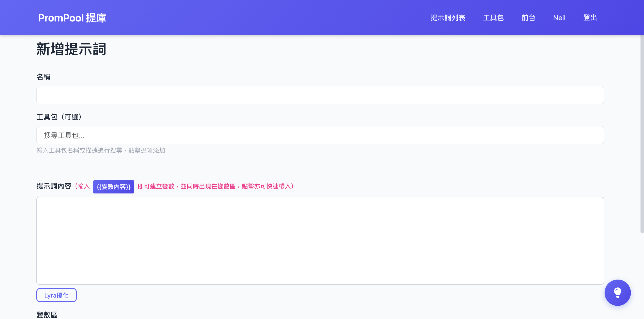Open the 前台 nav link

point(528,18)
